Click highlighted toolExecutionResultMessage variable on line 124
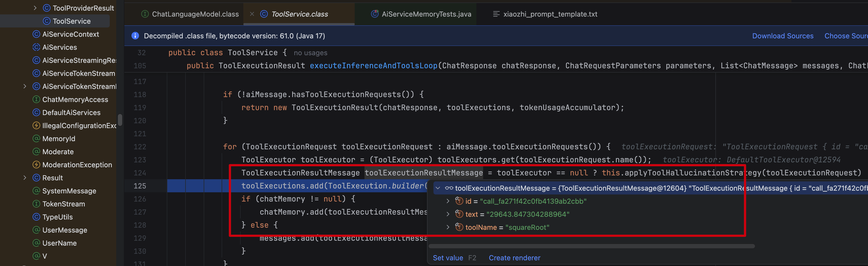 [x=424, y=173]
